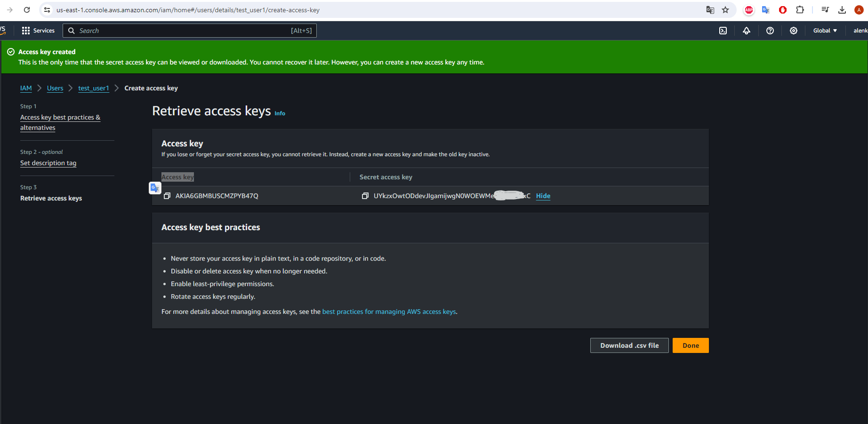The image size is (868, 424).
Task: Copy the access key ID
Action: point(167,196)
